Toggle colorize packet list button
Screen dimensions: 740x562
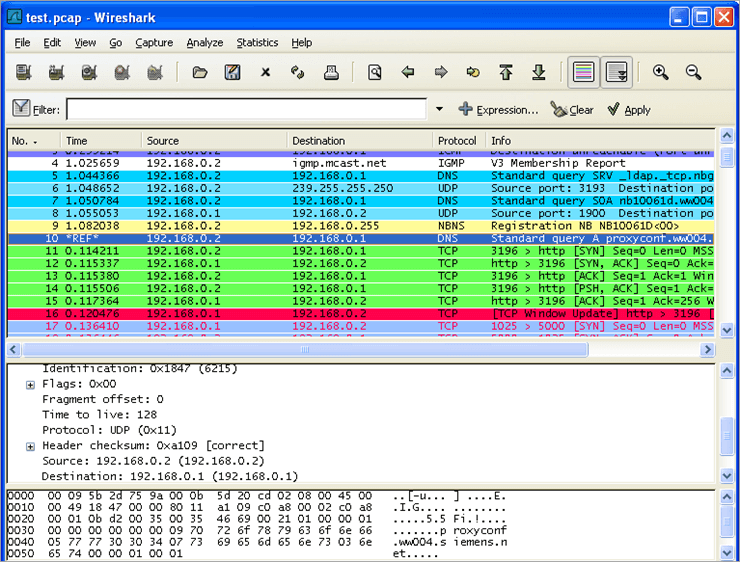584,72
